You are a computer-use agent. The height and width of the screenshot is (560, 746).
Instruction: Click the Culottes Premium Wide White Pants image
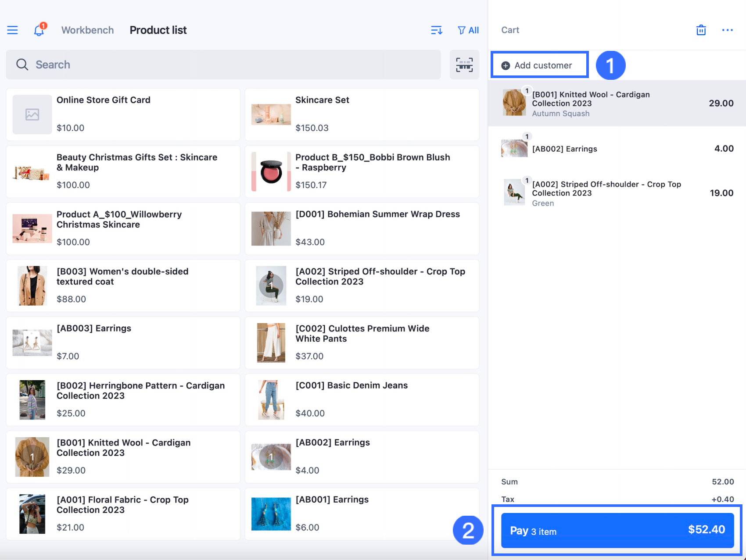click(x=271, y=342)
